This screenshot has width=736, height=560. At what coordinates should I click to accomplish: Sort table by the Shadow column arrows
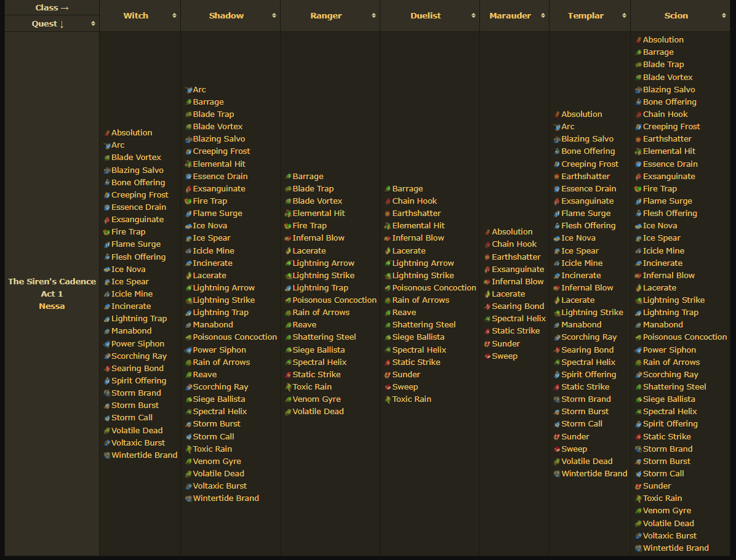tap(274, 15)
